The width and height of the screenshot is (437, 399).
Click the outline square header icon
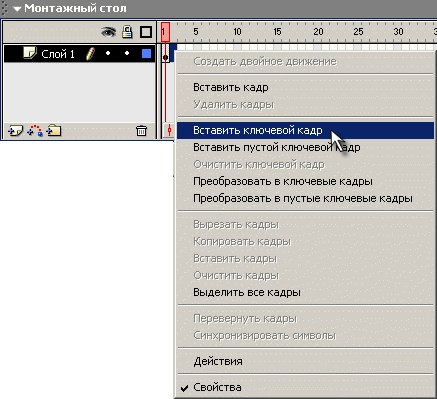[146, 32]
